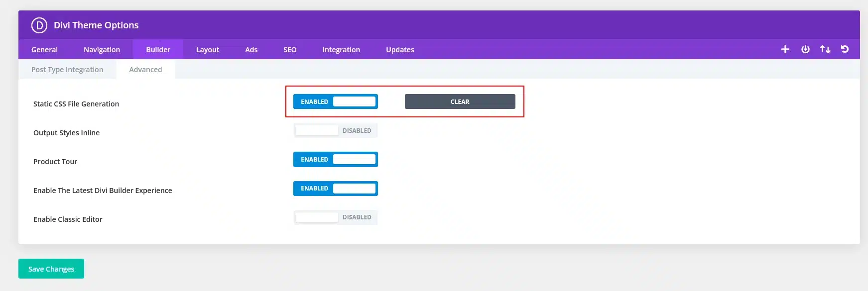Toggle Static CSS File Generation switch
Viewport: 868px width, 291px height.
pyautogui.click(x=336, y=101)
